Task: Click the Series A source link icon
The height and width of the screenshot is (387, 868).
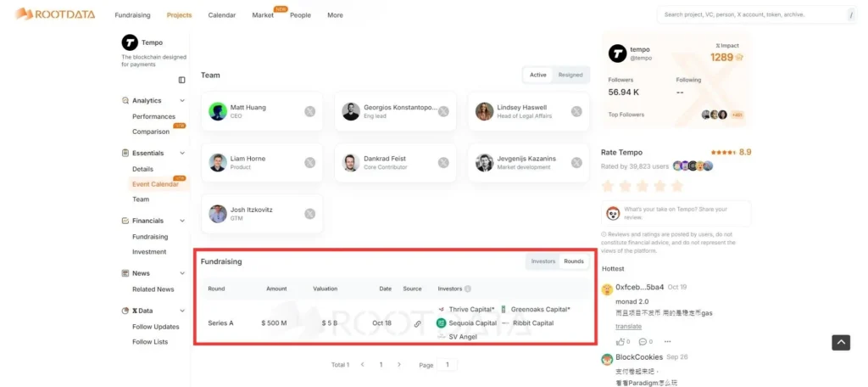Action: 417,323
